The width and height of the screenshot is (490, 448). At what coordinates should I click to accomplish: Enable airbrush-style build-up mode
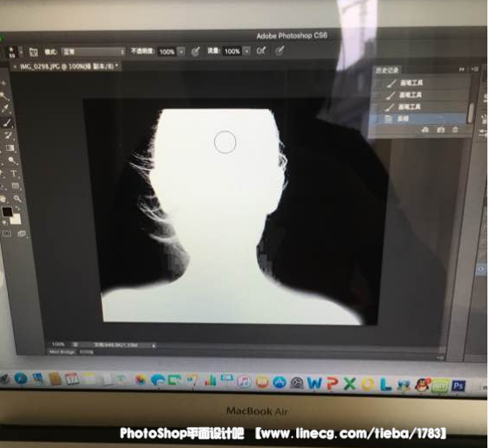coord(261,51)
